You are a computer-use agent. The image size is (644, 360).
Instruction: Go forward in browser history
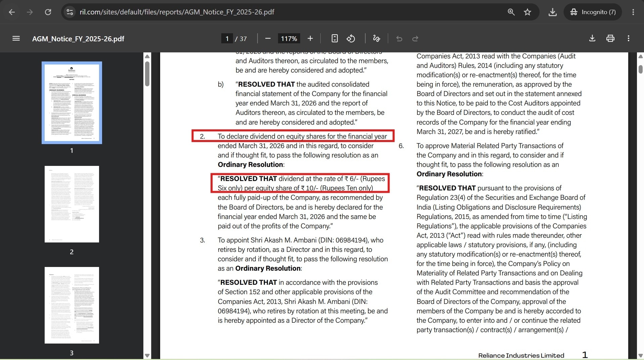[30, 12]
